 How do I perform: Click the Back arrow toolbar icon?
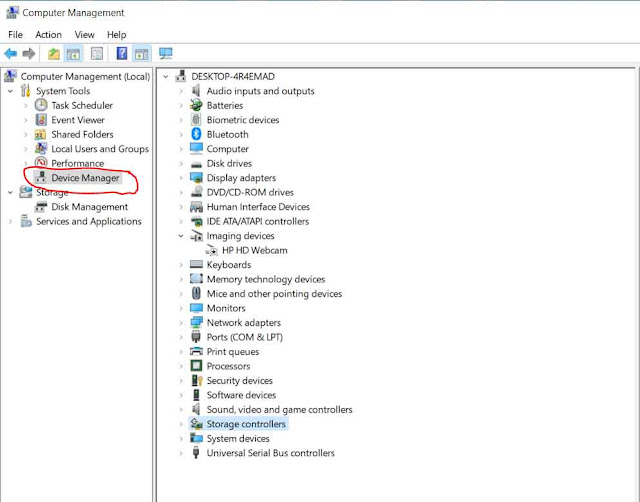coord(10,53)
